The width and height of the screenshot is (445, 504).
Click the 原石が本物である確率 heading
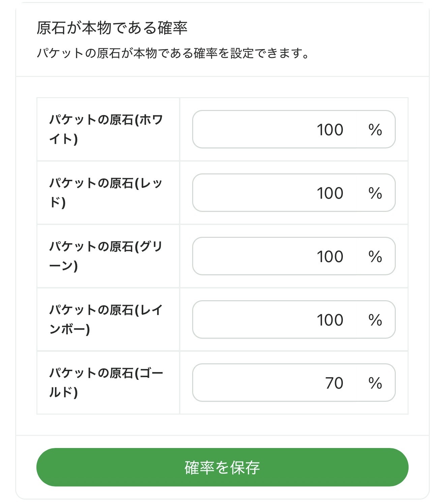tap(112, 28)
